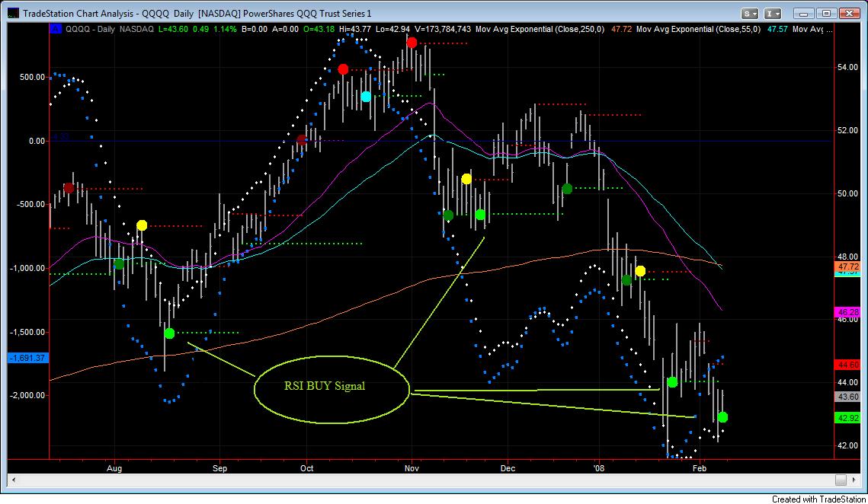Click the -1,500.00 label on left axis
Screen dimensions: 868x504
click(x=27, y=332)
